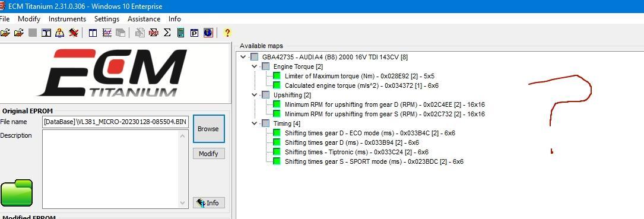This screenshot has height=219, width=644.
Task: Open the Settings menu
Action: tap(107, 19)
